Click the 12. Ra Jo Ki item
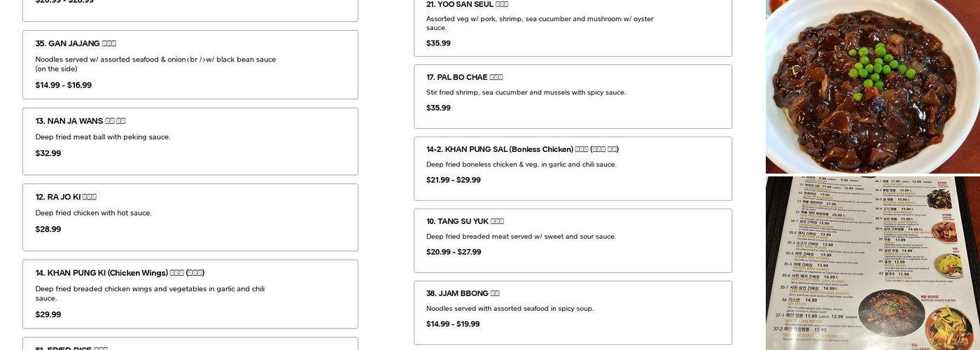This screenshot has height=350, width=980. 190,217
